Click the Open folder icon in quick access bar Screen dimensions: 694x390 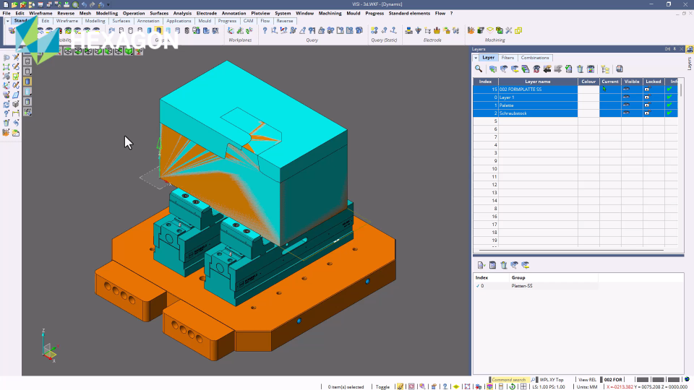14,4
